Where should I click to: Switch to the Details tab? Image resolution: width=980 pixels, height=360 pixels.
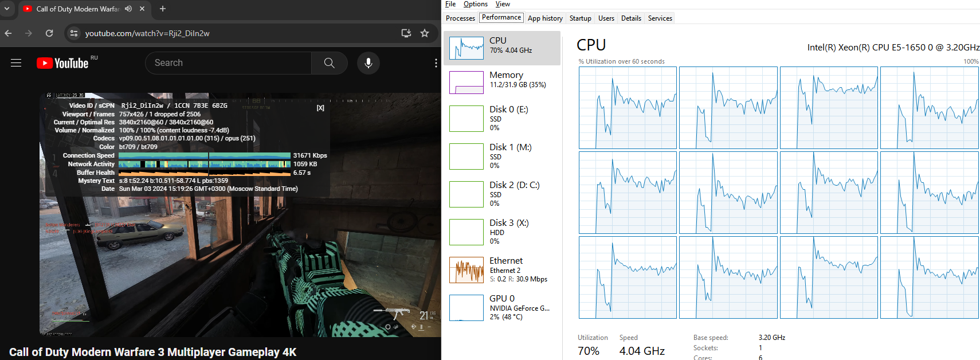pyautogui.click(x=631, y=18)
